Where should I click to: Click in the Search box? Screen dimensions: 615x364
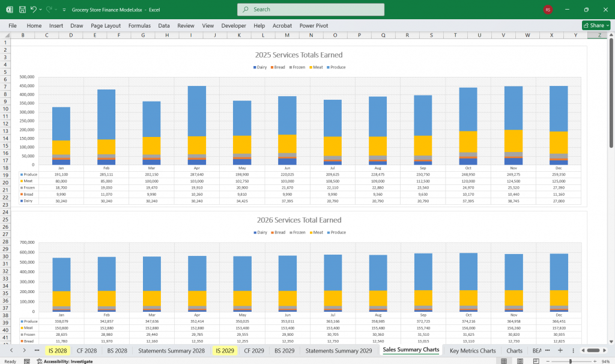[311, 10]
